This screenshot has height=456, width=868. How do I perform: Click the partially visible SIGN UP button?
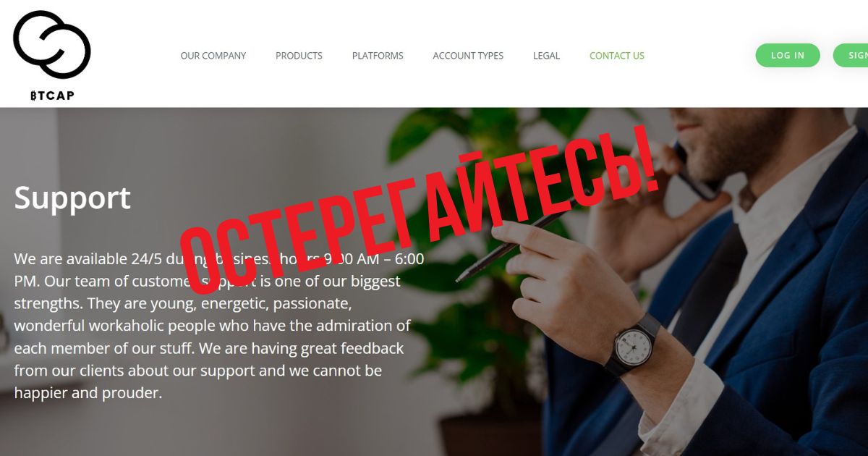pyautogui.click(x=851, y=56)
